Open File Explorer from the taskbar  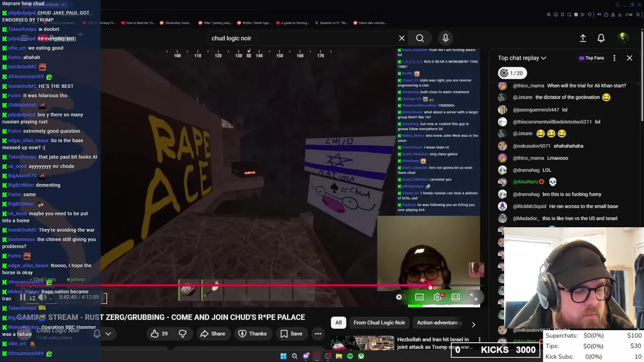coord(339,356)
